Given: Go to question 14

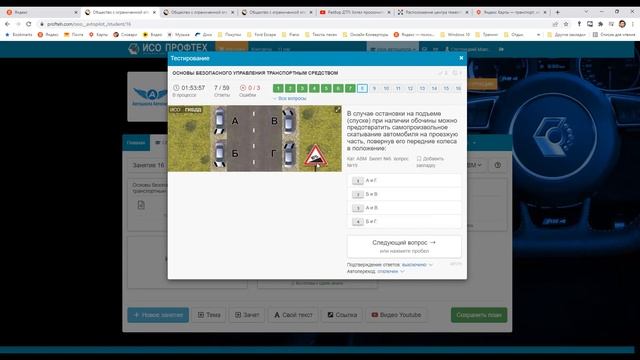Looking at the screenshot, I should click(x=434, y=88).
